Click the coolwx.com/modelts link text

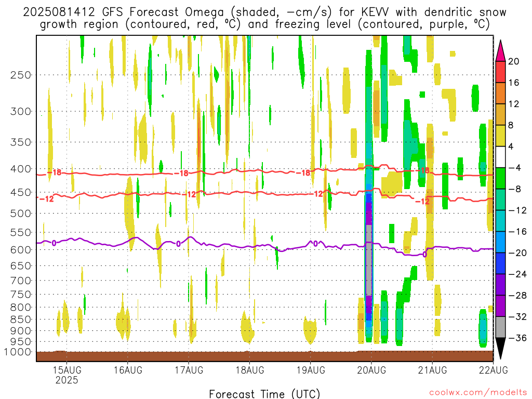point(478,392)
